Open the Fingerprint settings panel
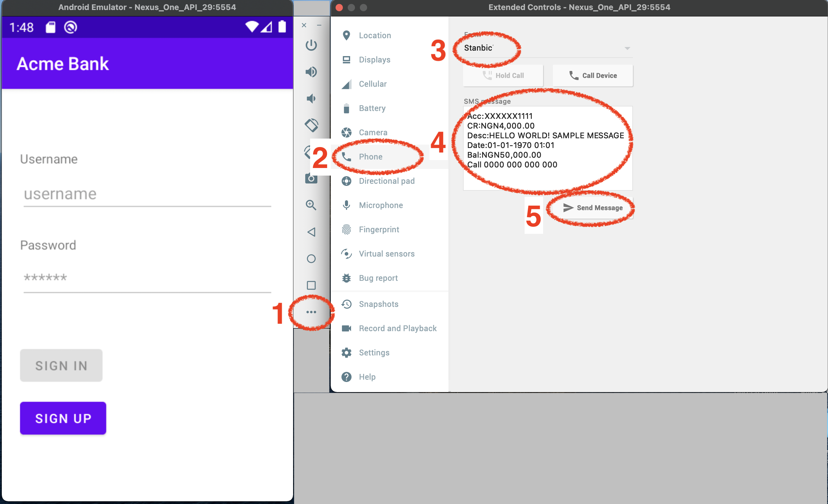828x504 pixels. [x=380, y=229]
